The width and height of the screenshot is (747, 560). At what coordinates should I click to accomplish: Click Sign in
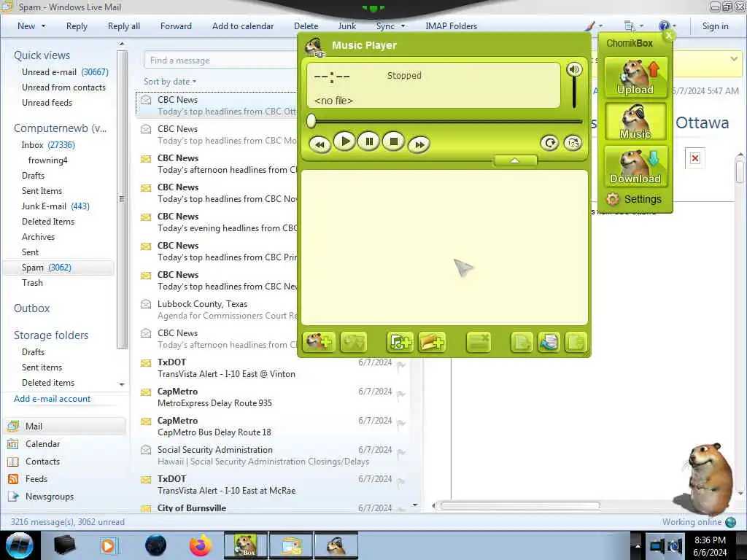[715, 26]
